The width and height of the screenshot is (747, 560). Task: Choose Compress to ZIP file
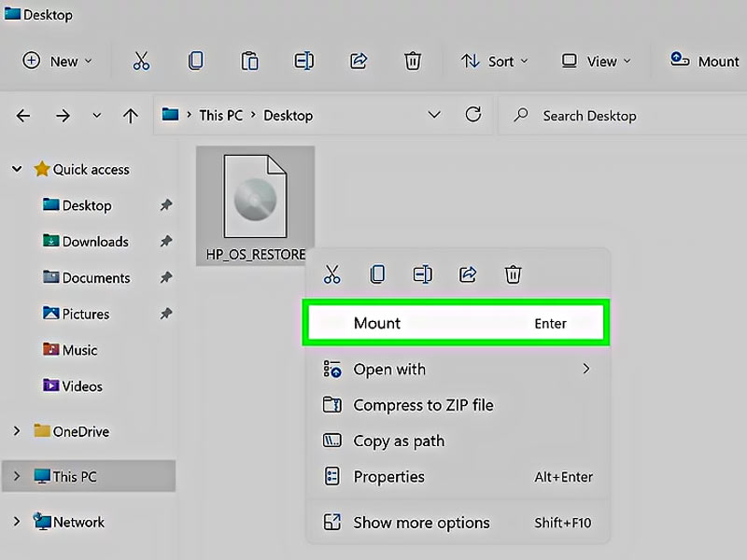[458, 405]
